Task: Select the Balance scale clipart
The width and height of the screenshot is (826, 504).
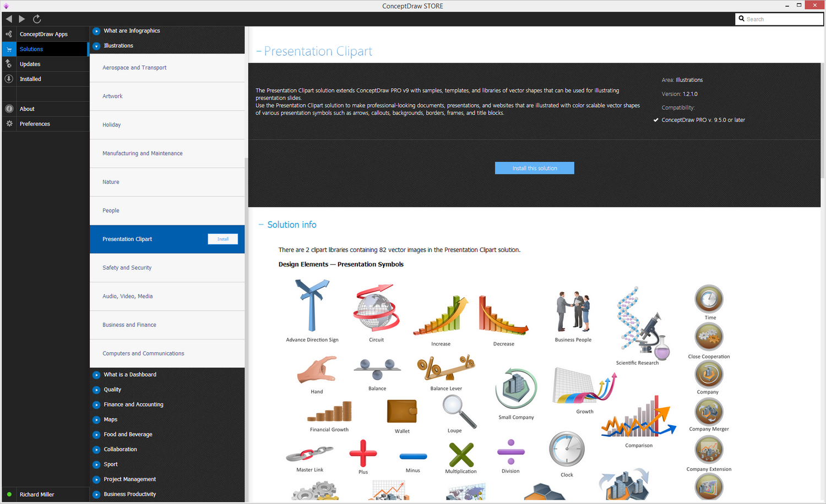Action: tap(377, 369)
